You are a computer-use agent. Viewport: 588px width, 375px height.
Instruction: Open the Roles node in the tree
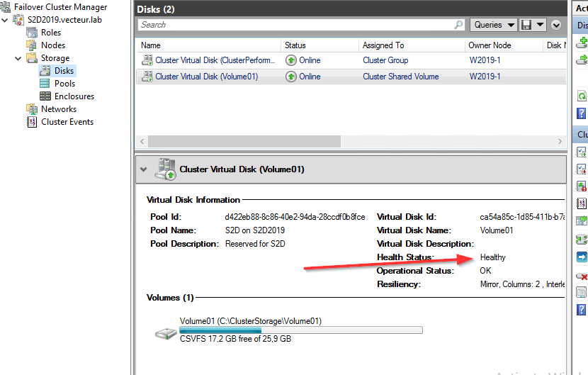[50, 33]
